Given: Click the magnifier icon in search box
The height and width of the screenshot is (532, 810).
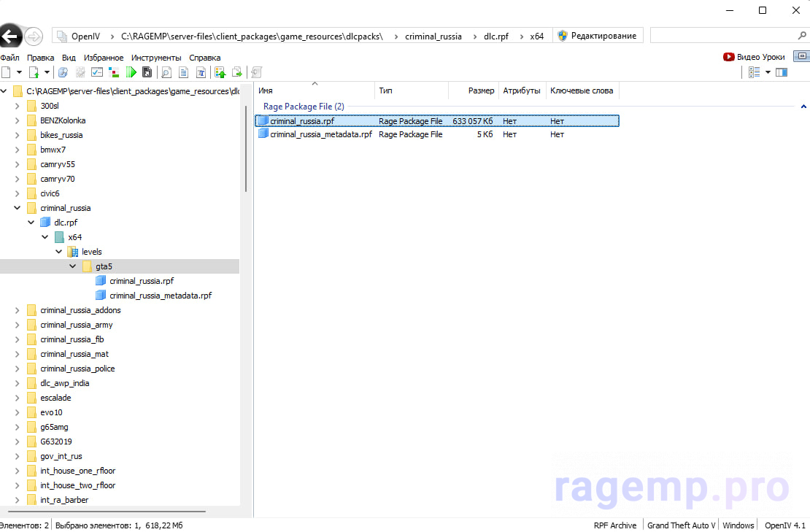Looking at the screenshot, I should (802, 36).
